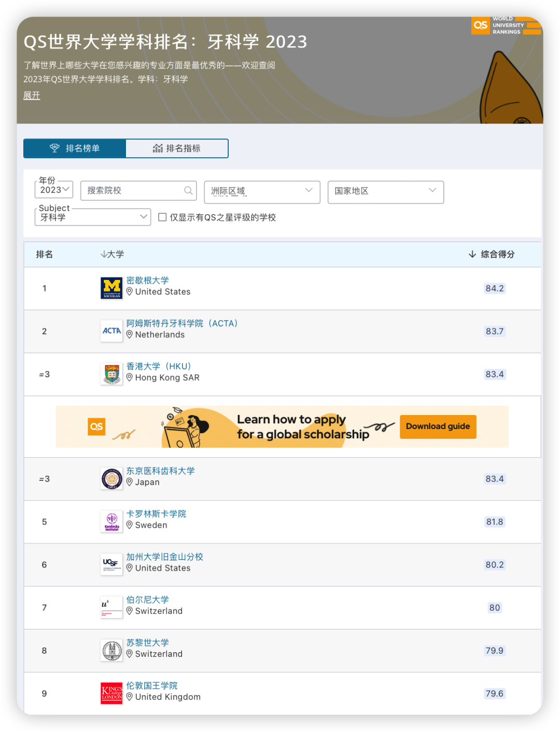Switch to the 排名指标 tab
The height and width of the screenshot is (732, 560).
[x=177, y=148]
